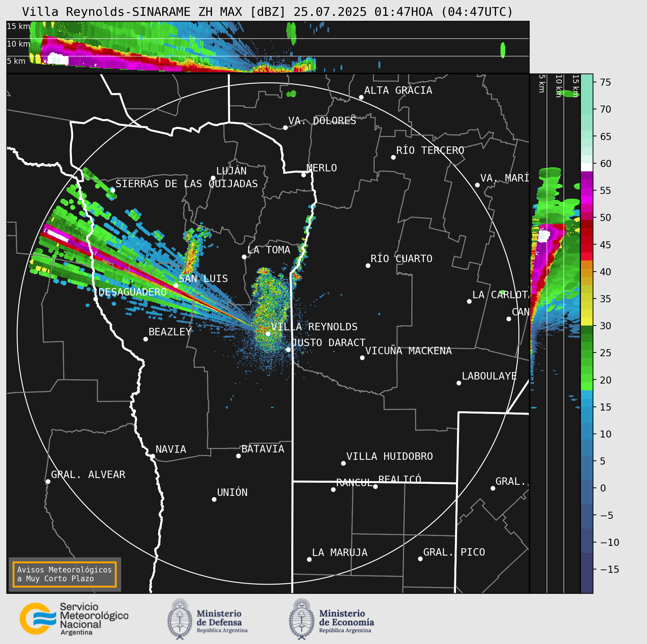The image size is (647, 644).
Task: Click the 5 km label in top cross-section
Action: (16, 61)
